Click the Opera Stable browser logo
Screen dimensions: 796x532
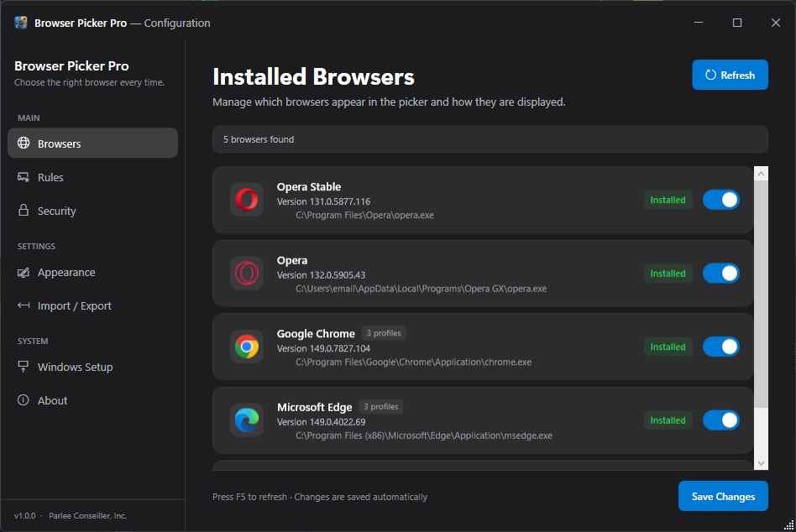[x=247, y=200]
